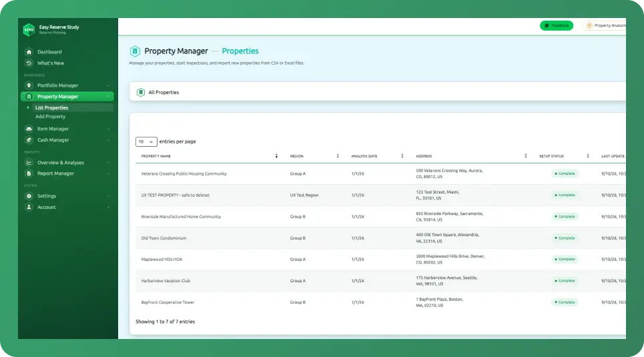Click Maplewood Hills HOA property name
This screenshot has height=357, width=644.
coord(162,260)
